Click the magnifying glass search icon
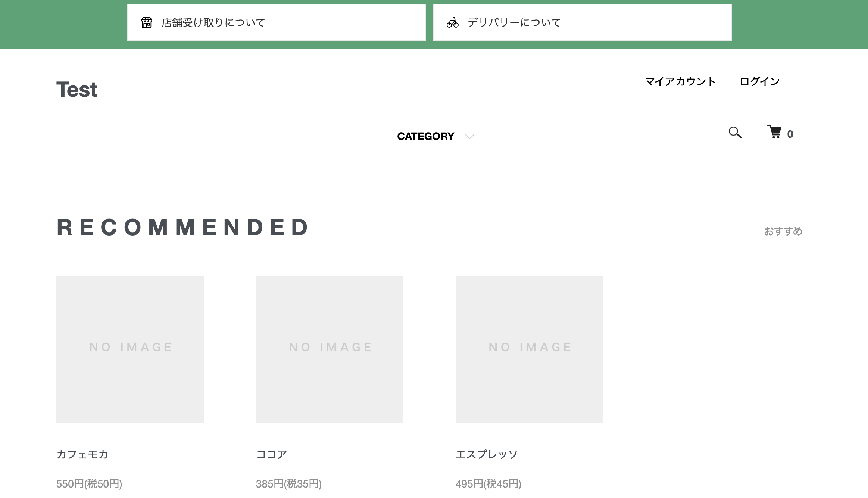Image resolution: width=868 pixels, height=498 pixels. click(x=735, y=133)
